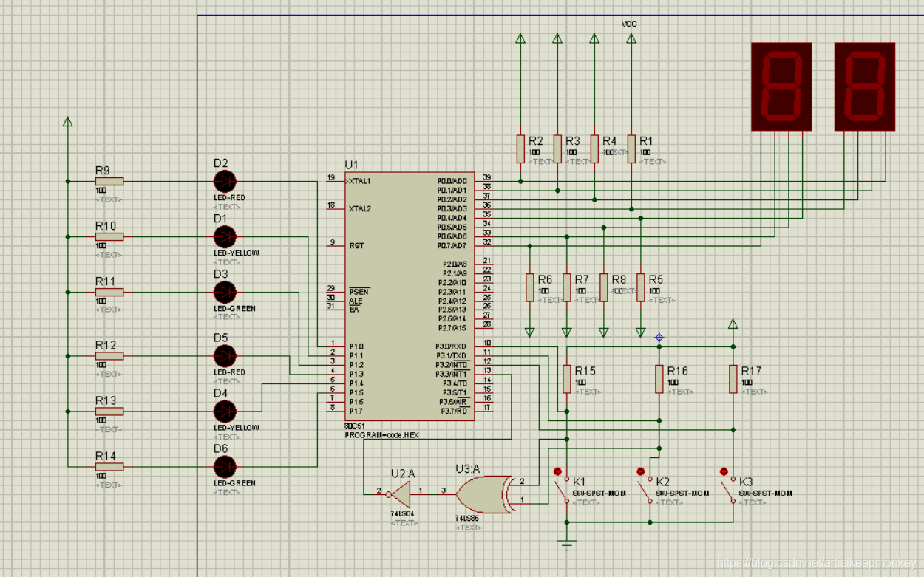Click the "SW-SPST-MOM" label under K2
Viewport: 924px width, 577px height.
click(x=682, y=493)
